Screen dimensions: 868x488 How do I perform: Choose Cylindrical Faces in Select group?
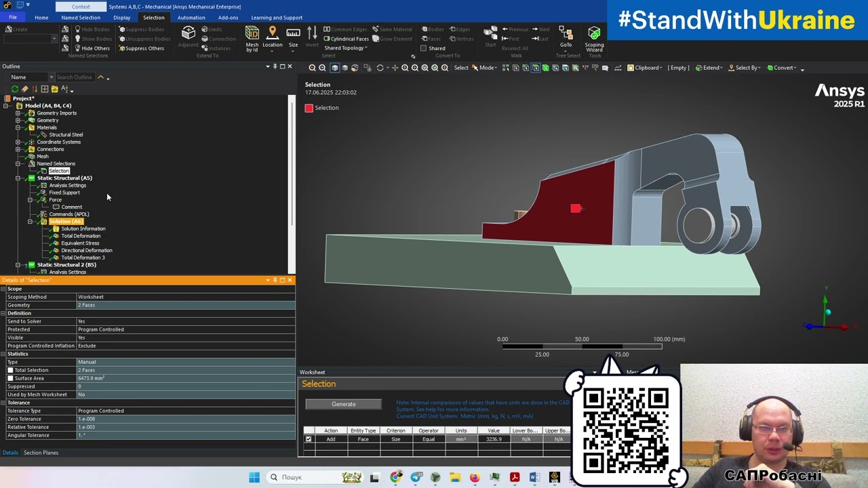point(346,39)
